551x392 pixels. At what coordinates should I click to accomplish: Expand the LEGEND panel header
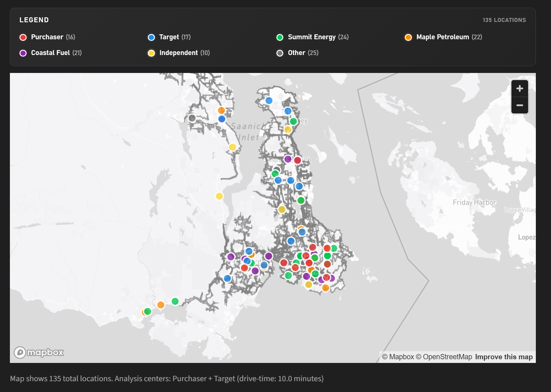(x=34, y=19)
